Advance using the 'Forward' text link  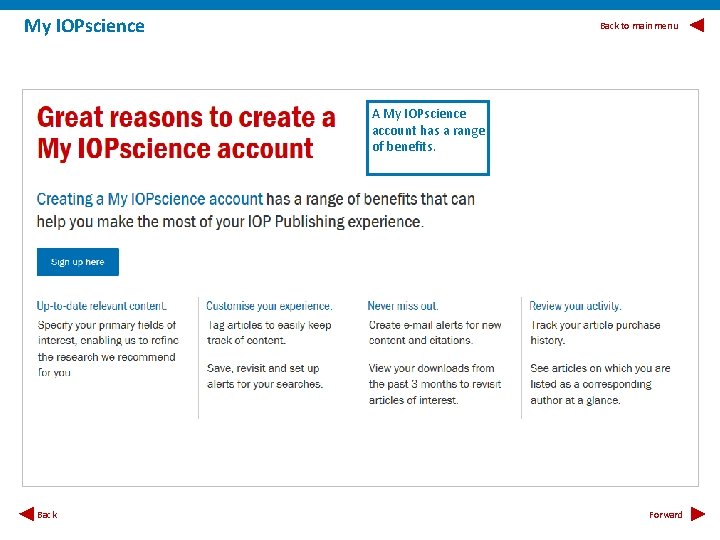(x=666, y=515)
